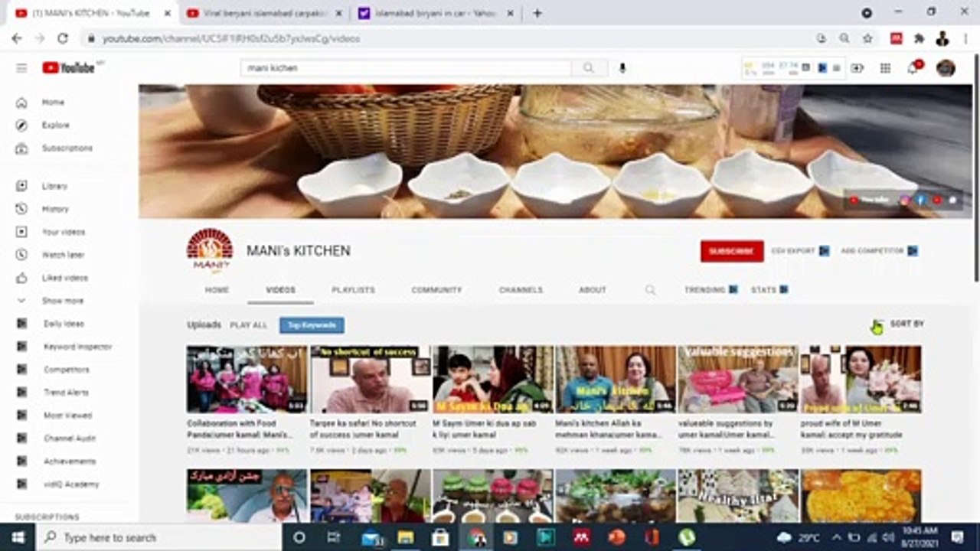Open the YouTube apps grid icon

coord(885,68)
